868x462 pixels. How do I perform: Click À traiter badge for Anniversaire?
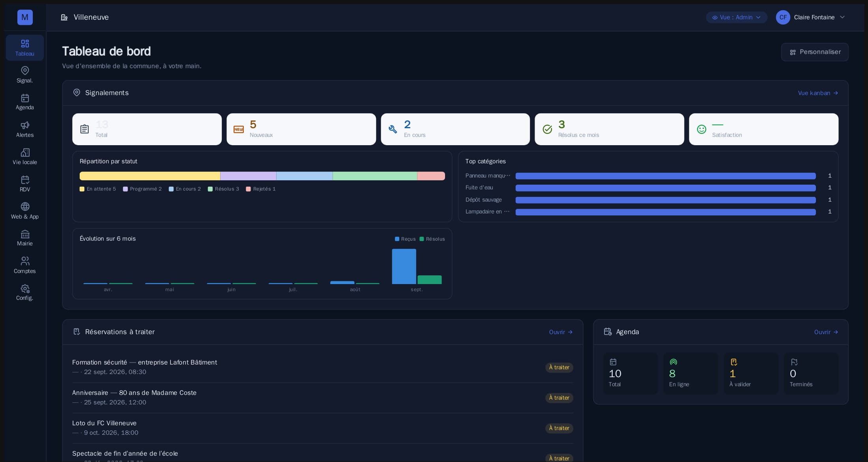559,398
